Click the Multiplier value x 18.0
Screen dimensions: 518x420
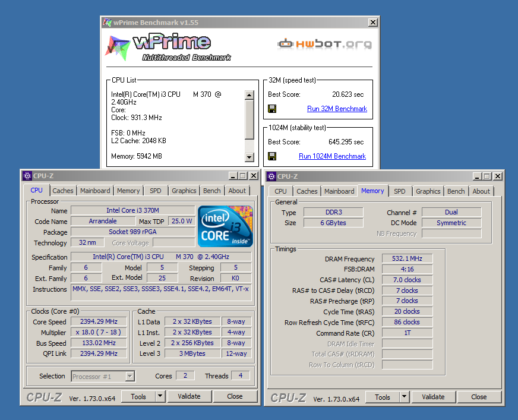pos(99,332)
